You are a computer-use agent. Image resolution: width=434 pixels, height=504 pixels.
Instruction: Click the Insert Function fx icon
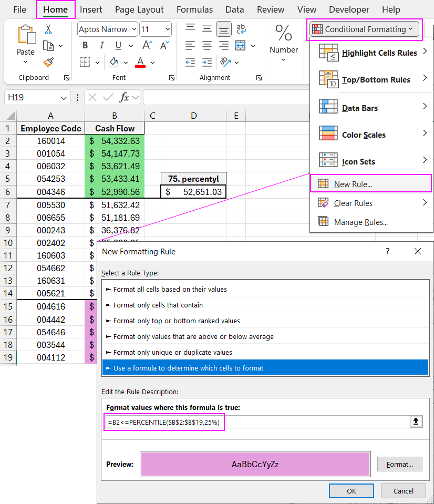tap(124, 97)
